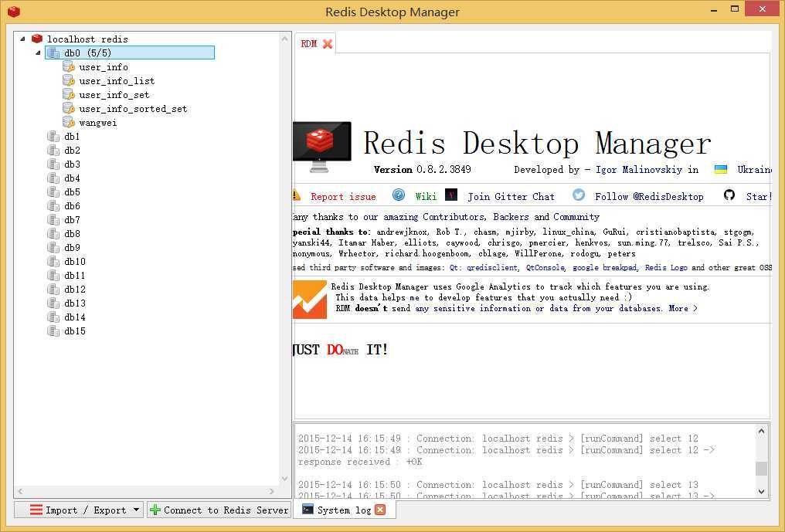The width and height of the screenshot is (785, 532).
Task: Click system log scroll up arrow
Action: pos(762,431)
